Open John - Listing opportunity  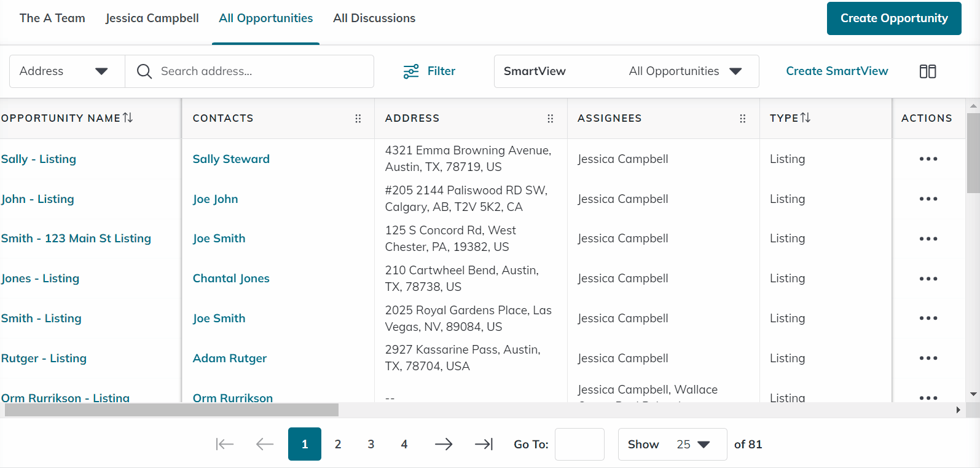37,199
